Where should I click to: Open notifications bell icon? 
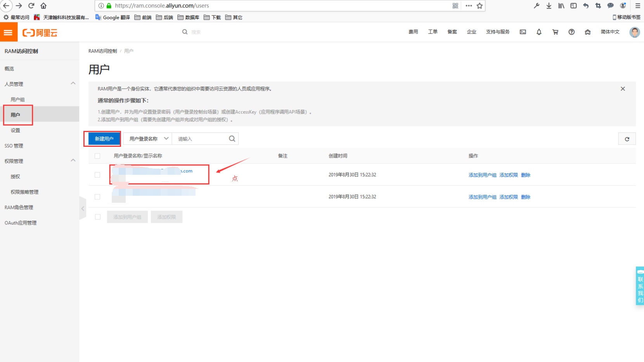click(539, 32)
